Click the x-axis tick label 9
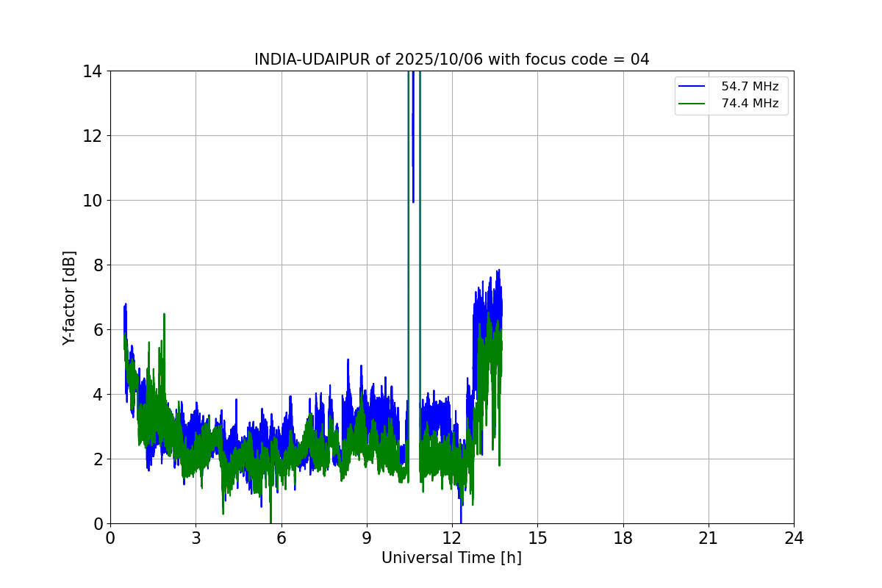Screen dimensions: 882x588 tap(367, 538)
